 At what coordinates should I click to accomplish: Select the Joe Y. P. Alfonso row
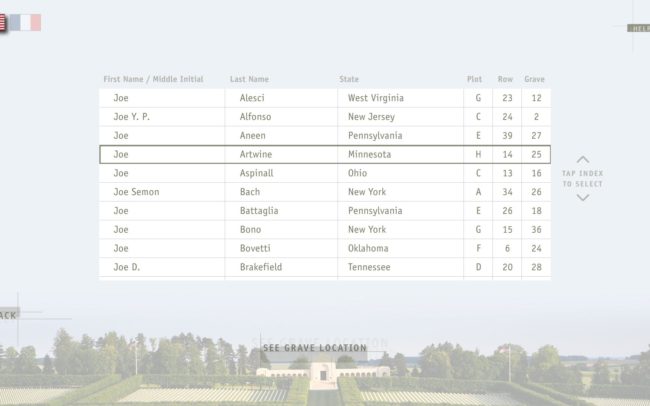[325, 117]
